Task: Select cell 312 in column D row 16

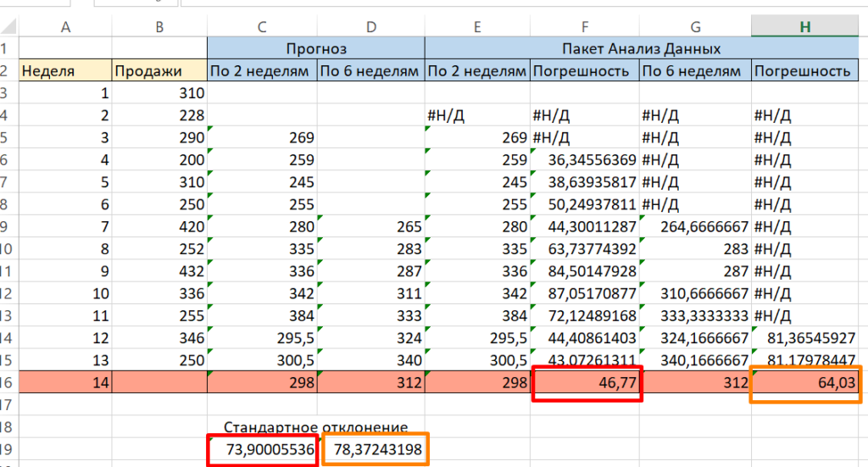Action: coord(371,382)
